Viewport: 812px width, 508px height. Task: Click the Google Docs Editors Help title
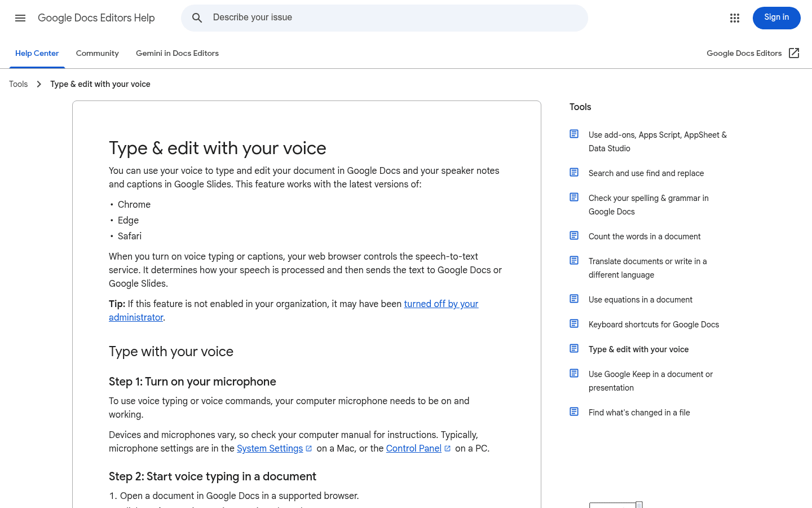(x=96, y=18)
